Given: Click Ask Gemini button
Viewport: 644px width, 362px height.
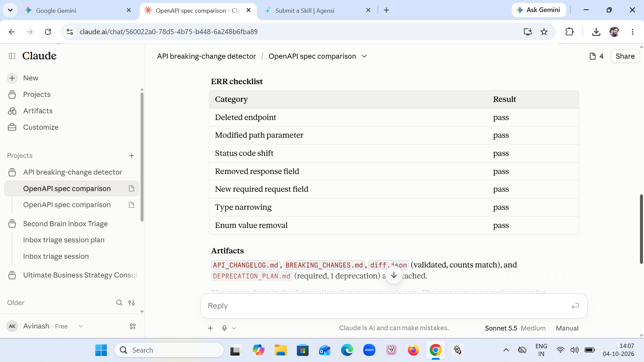Looking at the screenshot, I should pos(539,10).
